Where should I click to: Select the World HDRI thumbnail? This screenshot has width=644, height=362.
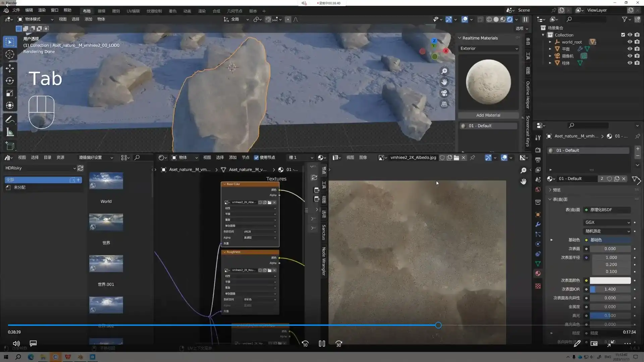[x=106, y=181]
